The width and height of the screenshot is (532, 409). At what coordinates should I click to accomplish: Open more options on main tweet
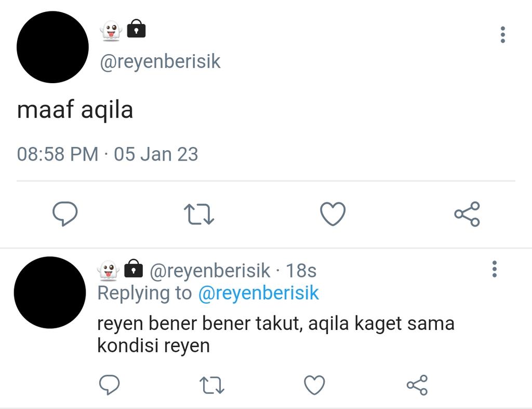[503, 35]
